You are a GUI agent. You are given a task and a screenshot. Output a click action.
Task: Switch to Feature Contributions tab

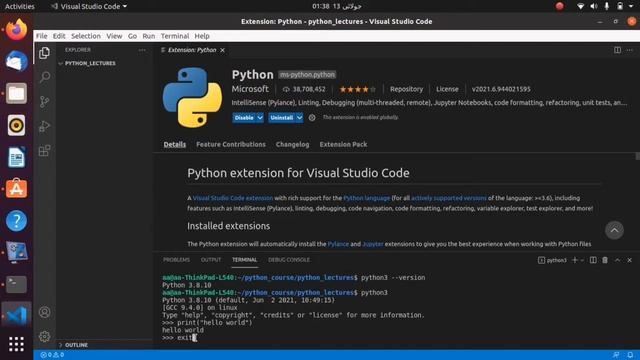click(231, 144)
